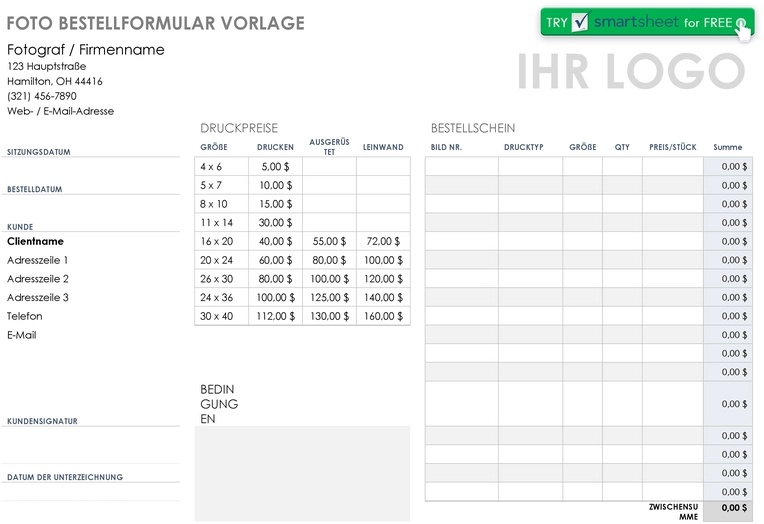Click the 72,00 $ Leinwand price cell
764x524 pixels.
coord(383,241)
